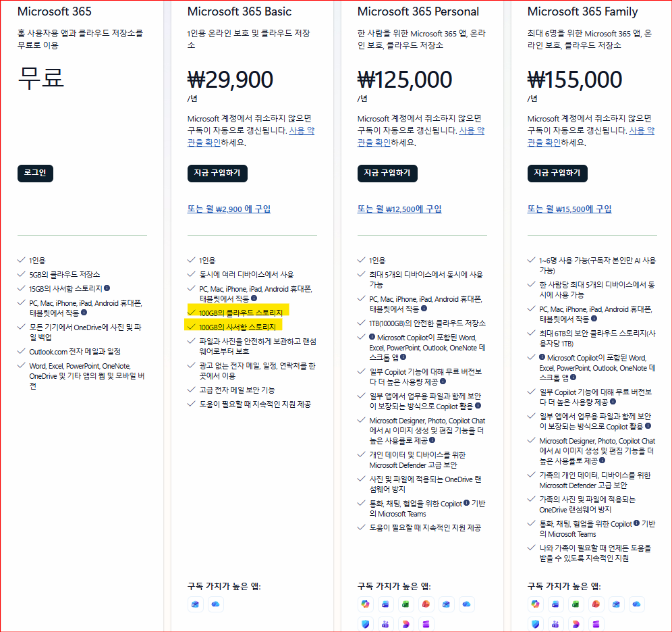Click the Microsoft 365 Family heading
Viewport: 672px width, 632px height.
(x=582, y=11)
